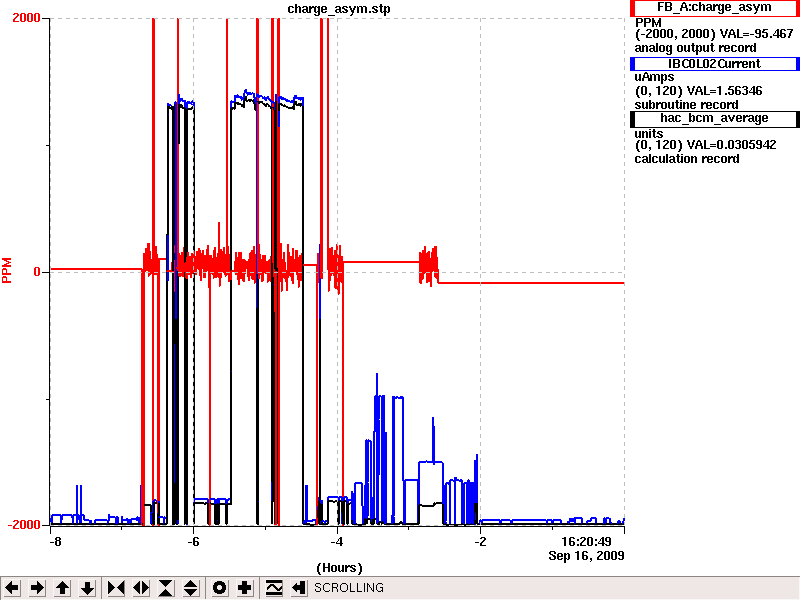Click the 'calculation record' description
The image size is (800, 600).
click(x=687, y=159)
